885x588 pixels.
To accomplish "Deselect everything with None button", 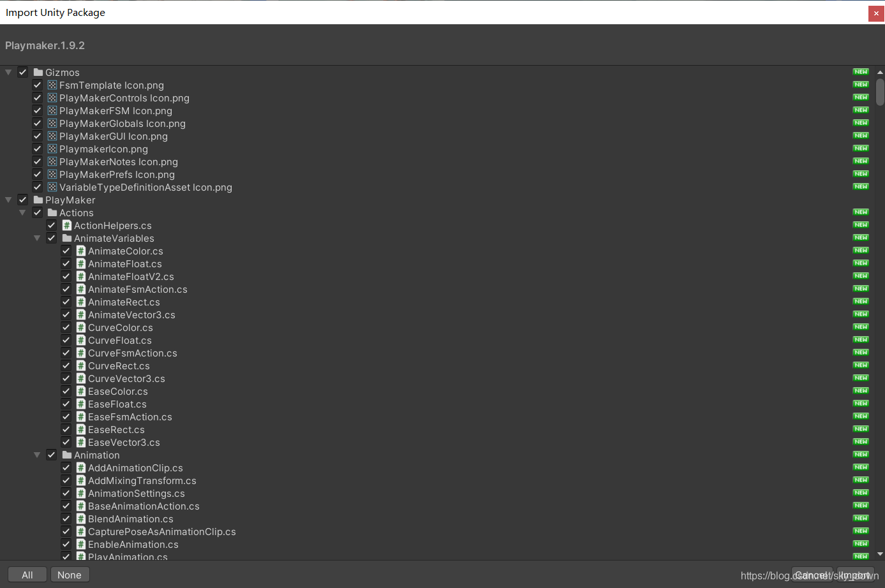I will pos(70,575).
